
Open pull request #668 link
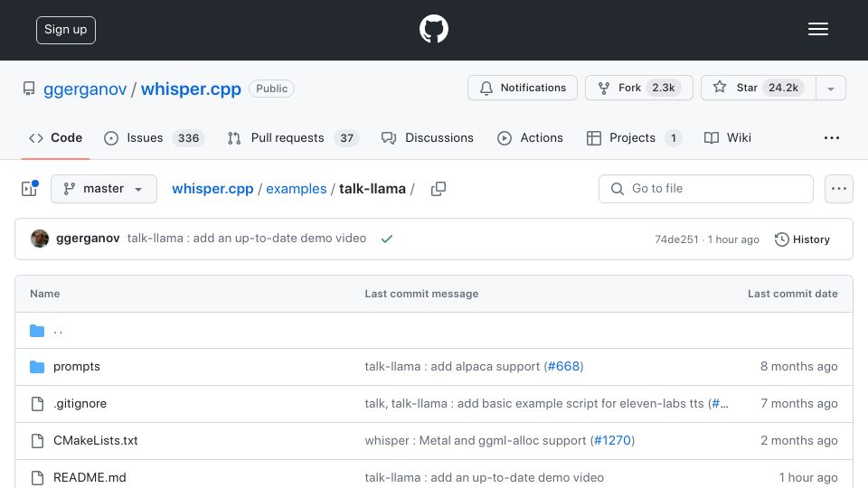[563, 366]
